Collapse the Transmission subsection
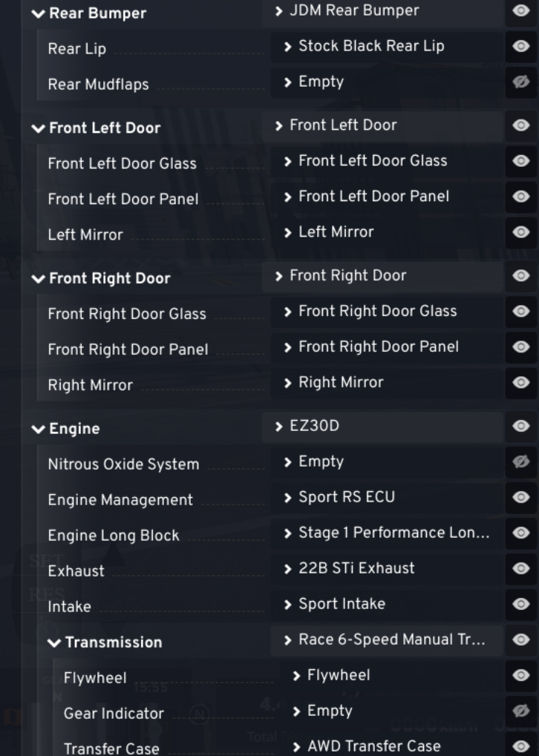This screenshot has height=756, width=539. point(54,642)
